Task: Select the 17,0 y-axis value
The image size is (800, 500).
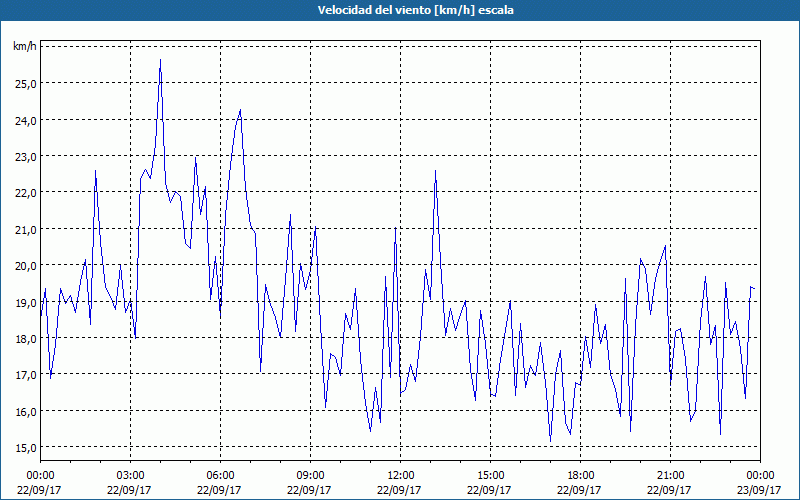Action: [x=26, y=375]
